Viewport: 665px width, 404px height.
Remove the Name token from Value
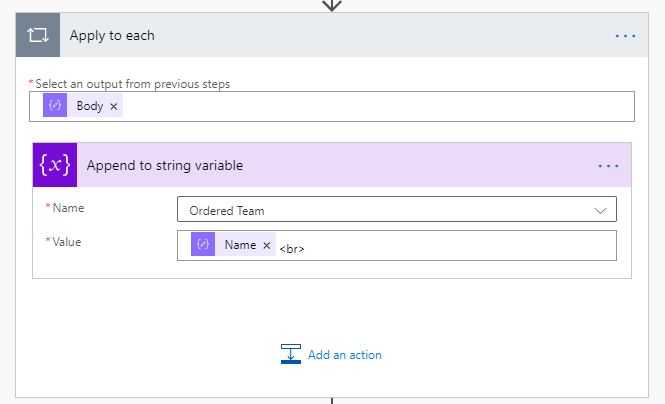267,245
